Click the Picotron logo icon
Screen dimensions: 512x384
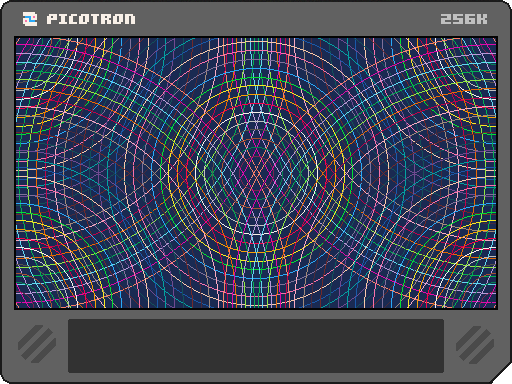[30, 19]
